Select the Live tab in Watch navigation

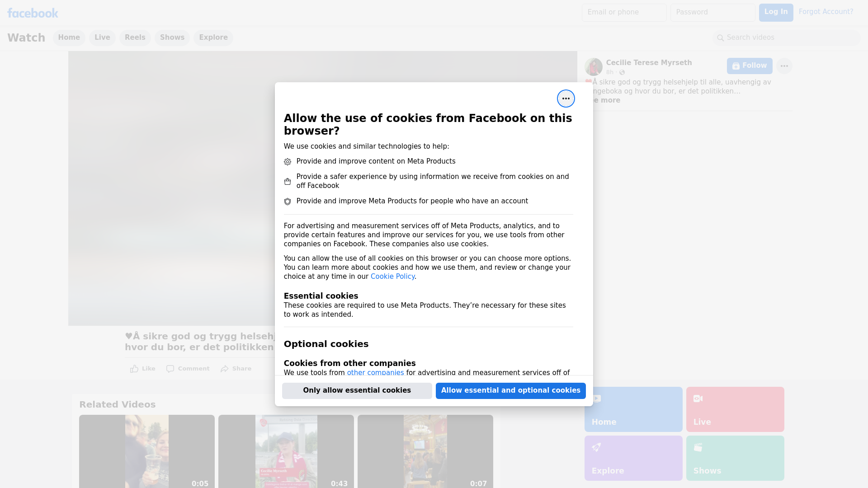pyautogui.click(x=102, y=38)
